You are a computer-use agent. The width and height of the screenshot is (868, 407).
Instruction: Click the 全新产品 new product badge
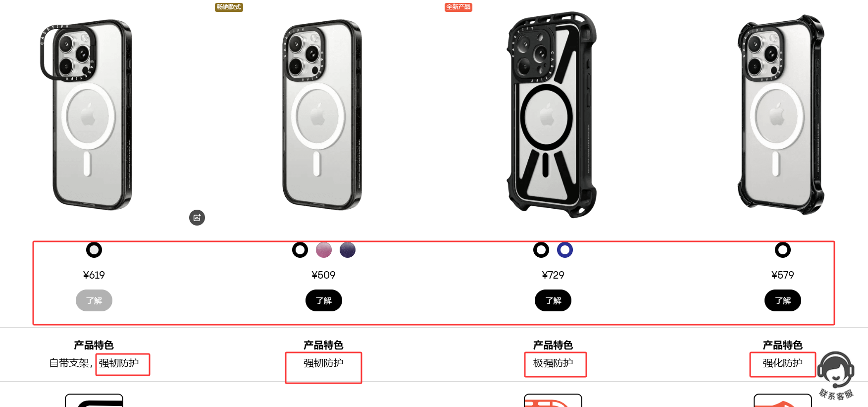458,7
